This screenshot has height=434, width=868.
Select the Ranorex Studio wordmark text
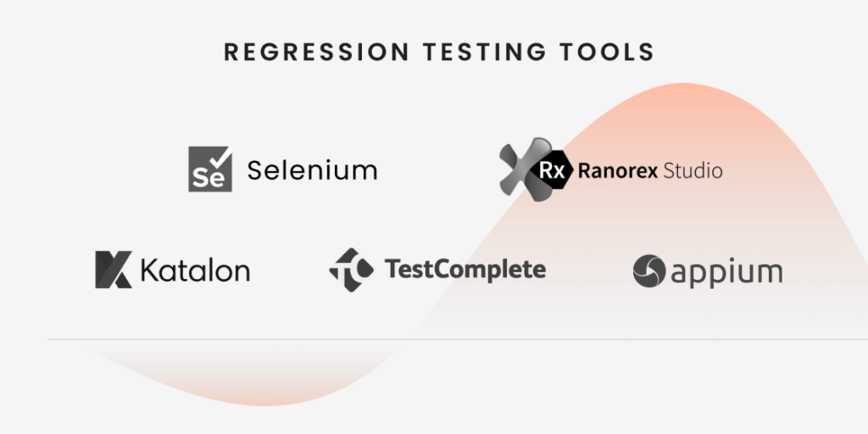coord(650,171)
